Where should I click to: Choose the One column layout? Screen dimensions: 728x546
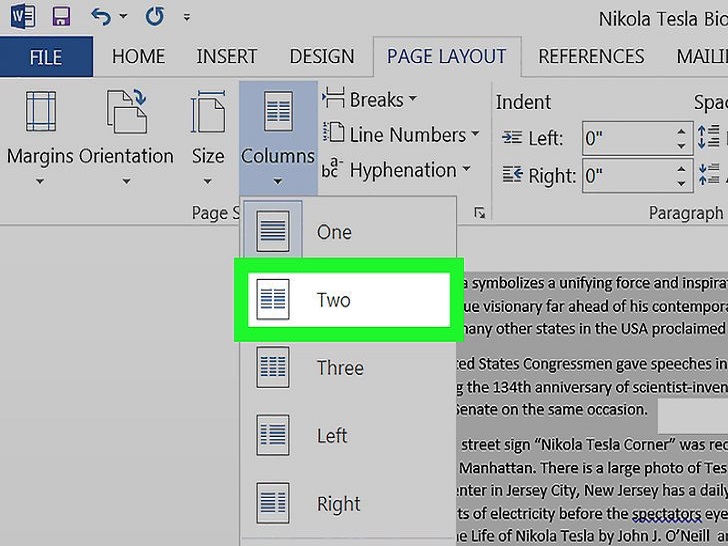pyautogui.click(x=348, y=231)
